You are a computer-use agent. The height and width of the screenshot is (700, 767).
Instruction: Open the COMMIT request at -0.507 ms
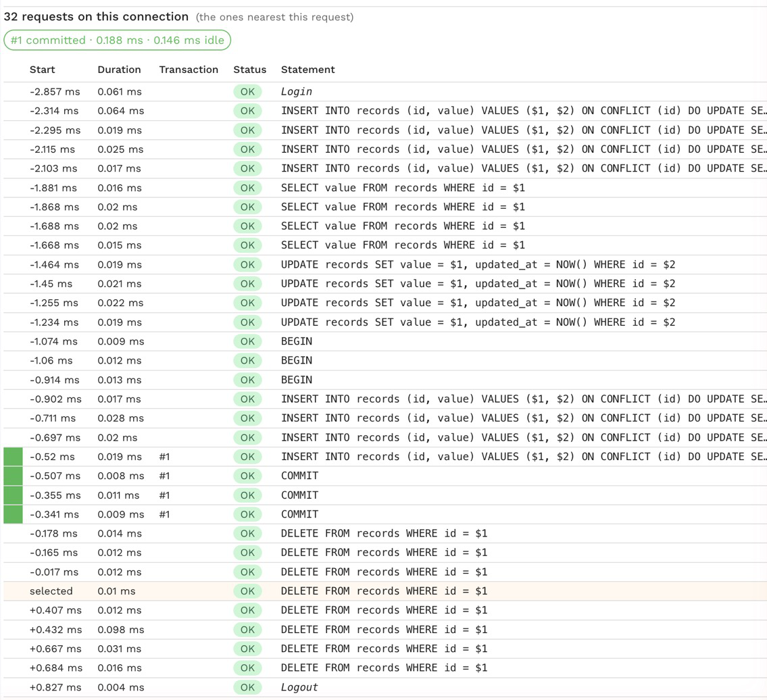[x=385, y=476]
